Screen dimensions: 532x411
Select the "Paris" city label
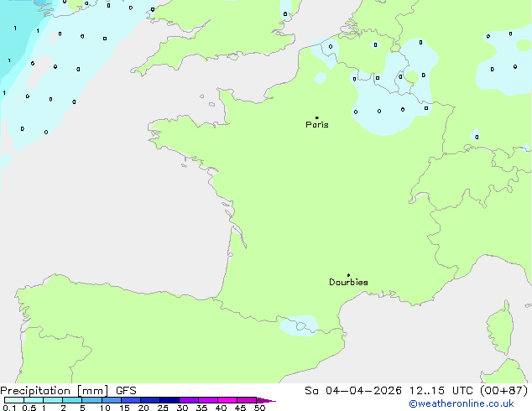pyautogui.click(x=317, y=125)
